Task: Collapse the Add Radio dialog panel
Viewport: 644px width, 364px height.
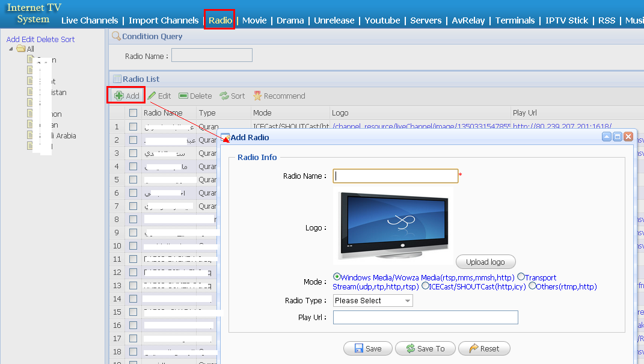Action: [607, 137]
